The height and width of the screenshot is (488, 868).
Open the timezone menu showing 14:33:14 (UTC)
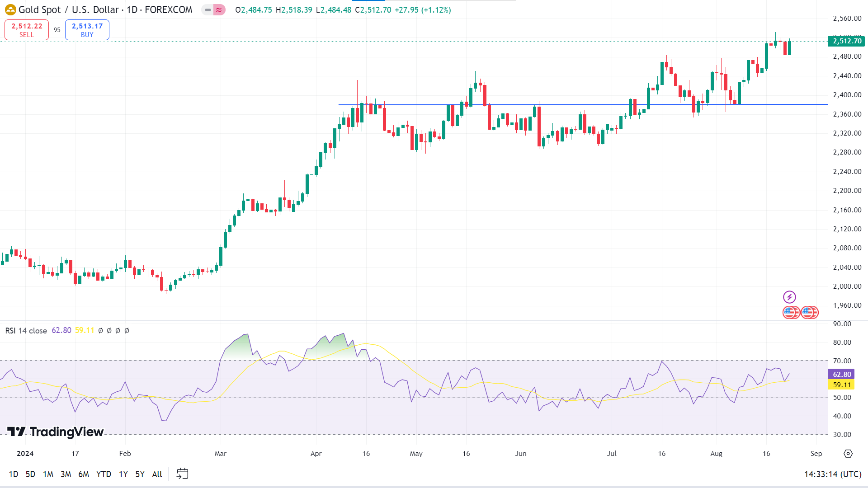[833, 474]
